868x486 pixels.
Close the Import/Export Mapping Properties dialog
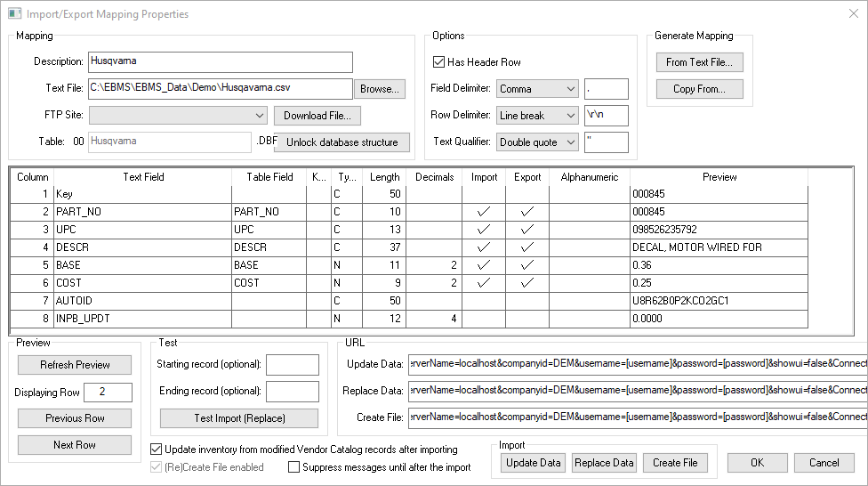pos(848,14)
